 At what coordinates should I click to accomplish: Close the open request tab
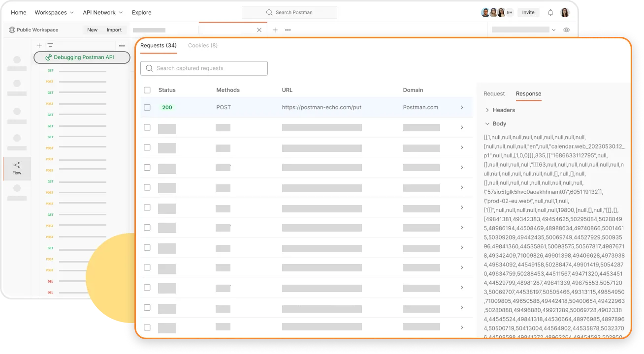click(x=259, y=30)
